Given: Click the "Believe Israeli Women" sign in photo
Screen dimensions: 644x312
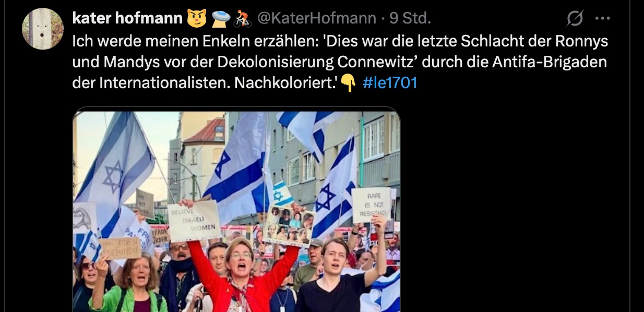Looking at the screenshot, I should tap(194, 221).
